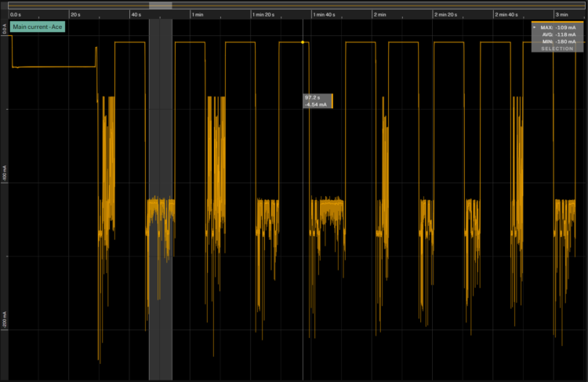Click the orange color bar atop statistics box
The image size is (588, 382).
[x=557, y=22]
